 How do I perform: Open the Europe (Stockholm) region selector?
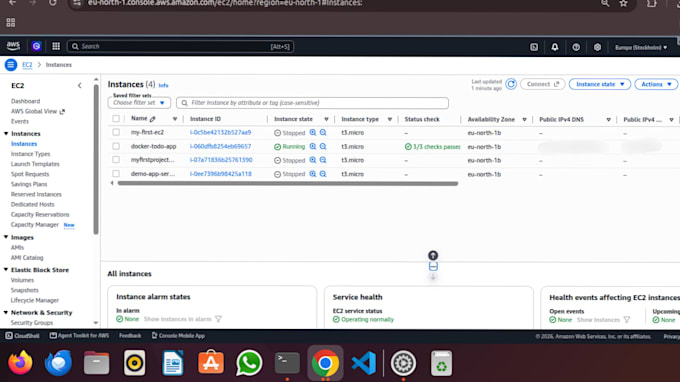[x=641, y=47]
